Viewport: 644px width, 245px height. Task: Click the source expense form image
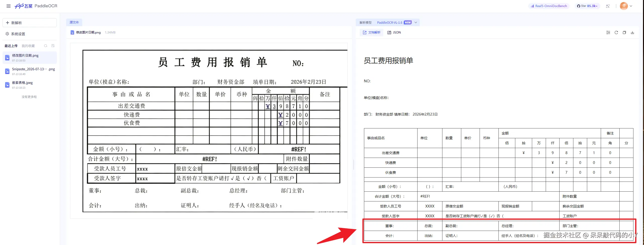pos(209,131)
